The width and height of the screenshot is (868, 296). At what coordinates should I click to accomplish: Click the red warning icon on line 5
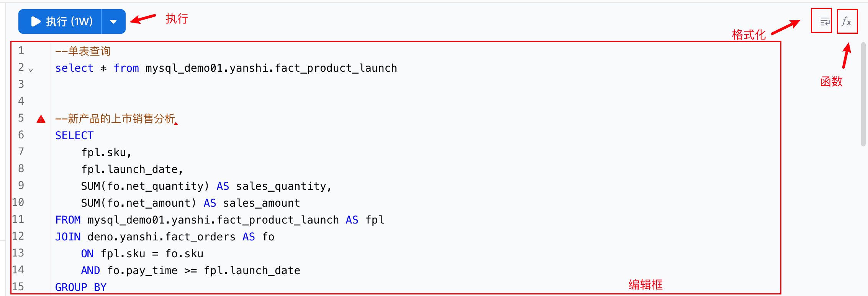pos(41,119)
